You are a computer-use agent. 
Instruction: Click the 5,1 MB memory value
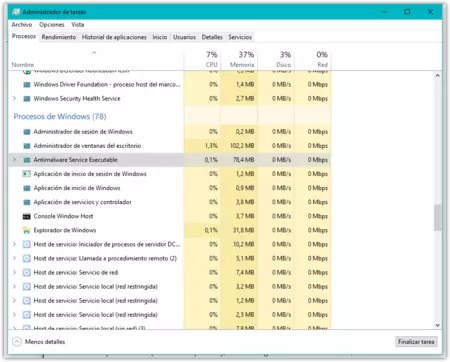(245, 258)
